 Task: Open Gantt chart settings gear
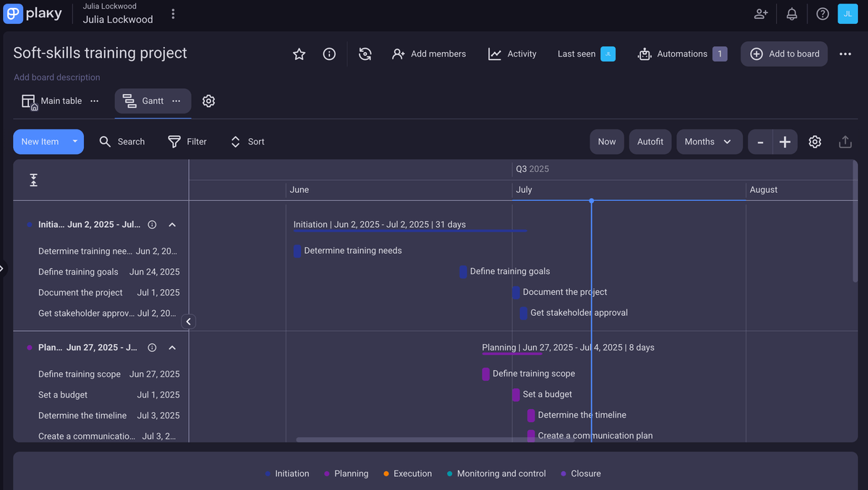(814, 142)
